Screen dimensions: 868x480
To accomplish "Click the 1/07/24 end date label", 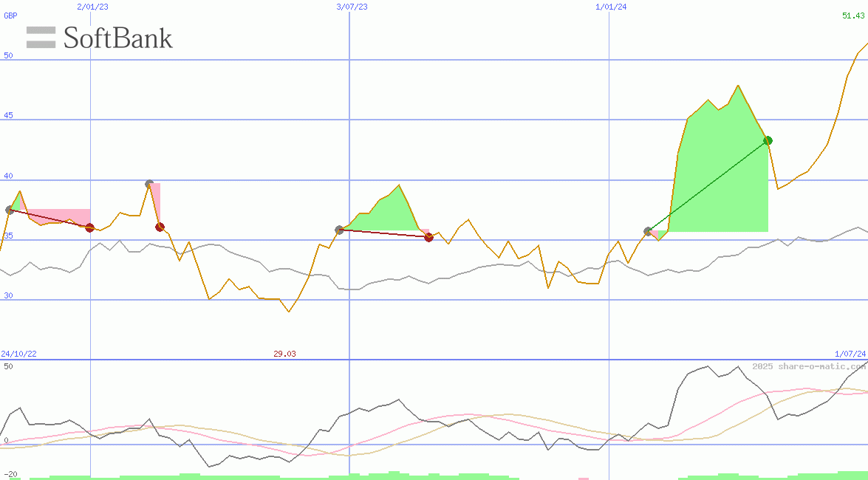I will point(850,354).
